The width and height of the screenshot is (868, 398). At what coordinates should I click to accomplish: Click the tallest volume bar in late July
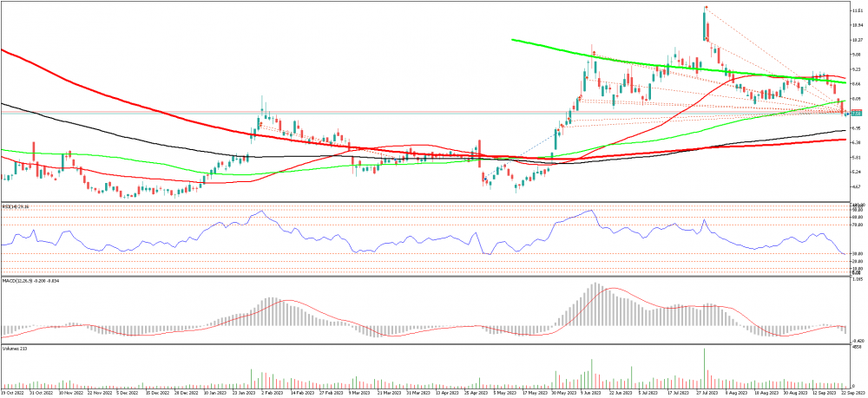[x=705, y=368]
